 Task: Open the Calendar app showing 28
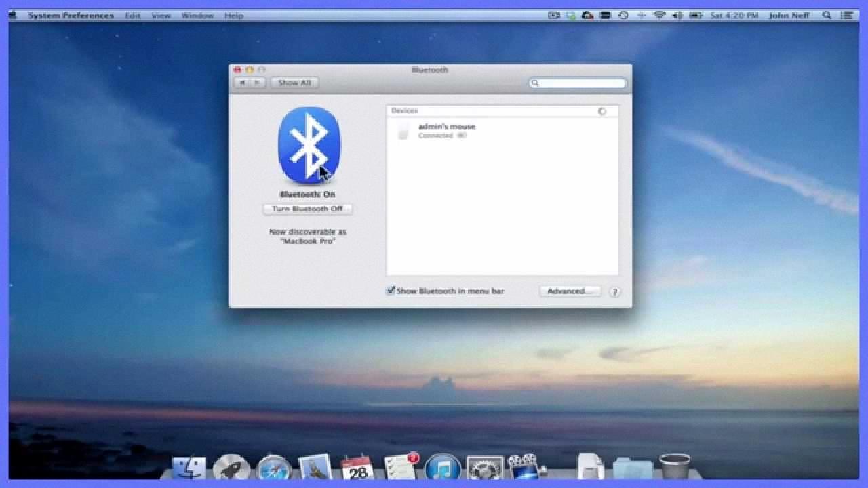[x=357, y=466]
